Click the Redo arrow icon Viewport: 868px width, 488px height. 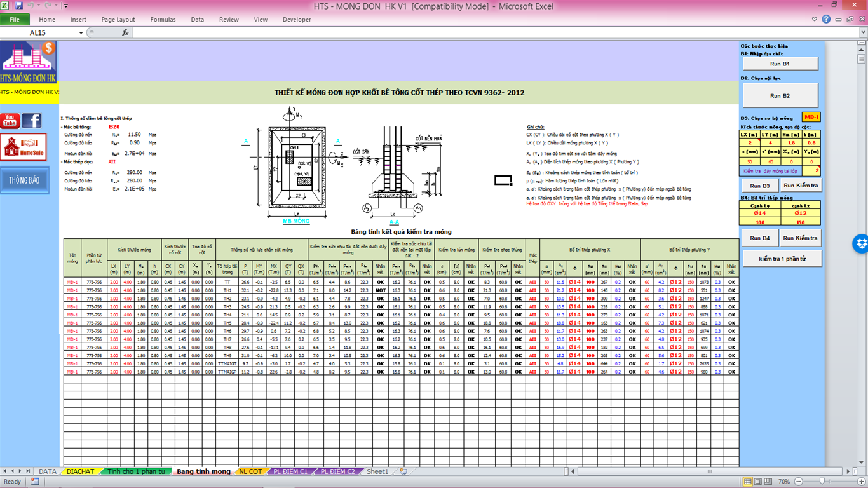click(x=48, y=6)
